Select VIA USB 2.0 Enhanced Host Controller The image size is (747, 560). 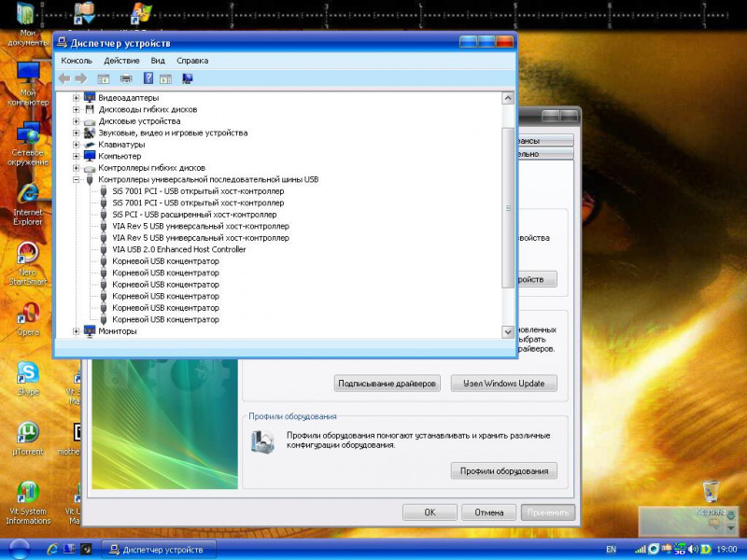179,249
